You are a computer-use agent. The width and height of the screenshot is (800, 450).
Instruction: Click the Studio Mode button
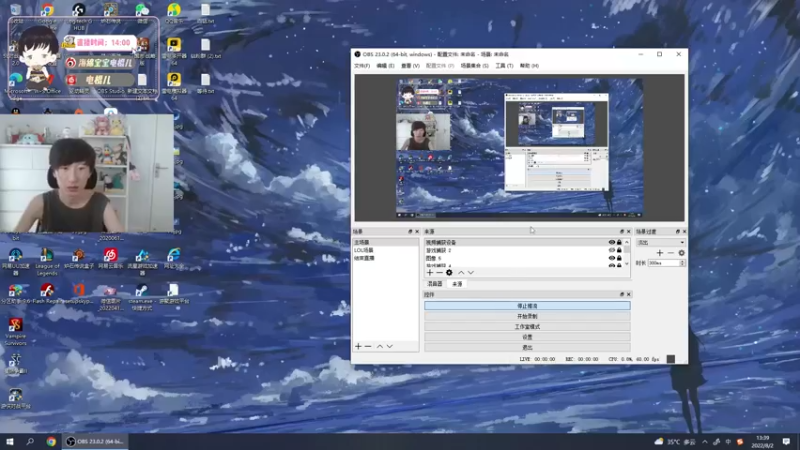click(x=527, y=327)
